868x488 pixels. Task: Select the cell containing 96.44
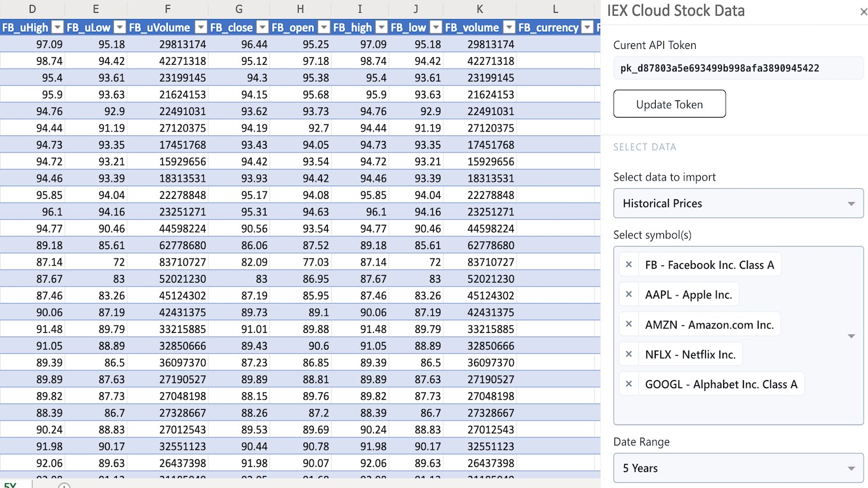[x=239, y=44]
